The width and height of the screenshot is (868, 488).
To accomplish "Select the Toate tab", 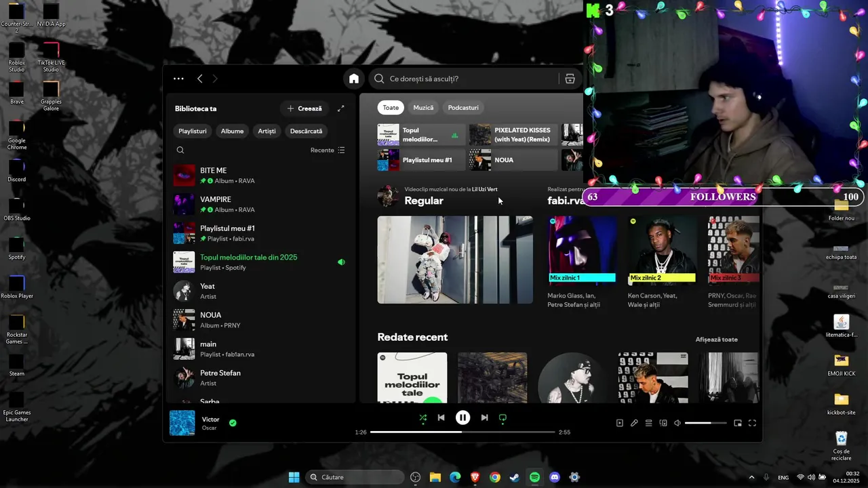I will click(x=391, y=108).
